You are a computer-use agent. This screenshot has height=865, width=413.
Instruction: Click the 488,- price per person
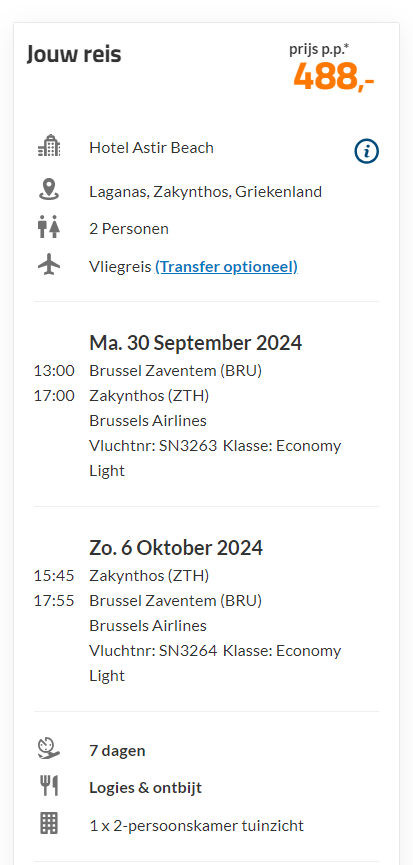pyautogui.click(x=334, y=76)
